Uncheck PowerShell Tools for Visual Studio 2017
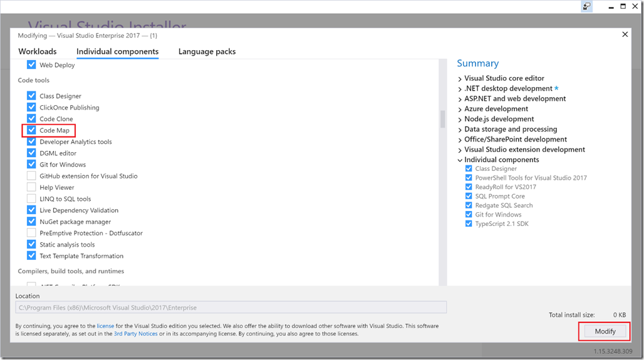Viewport: 644px width, 360px height. tap(469, 178)
